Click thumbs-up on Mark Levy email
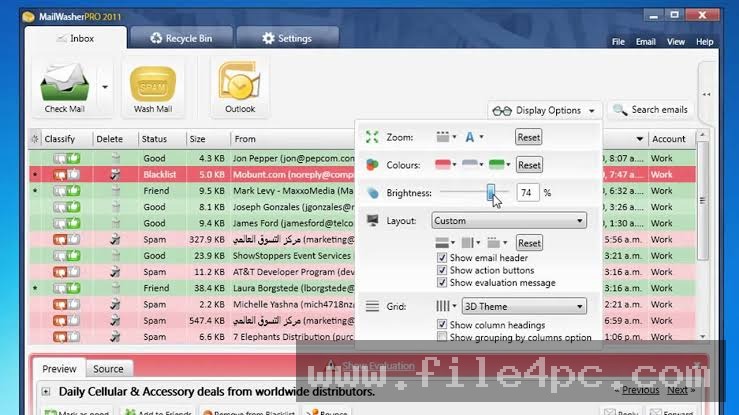This screenshot has width=739, height=415. pos(74,191)
